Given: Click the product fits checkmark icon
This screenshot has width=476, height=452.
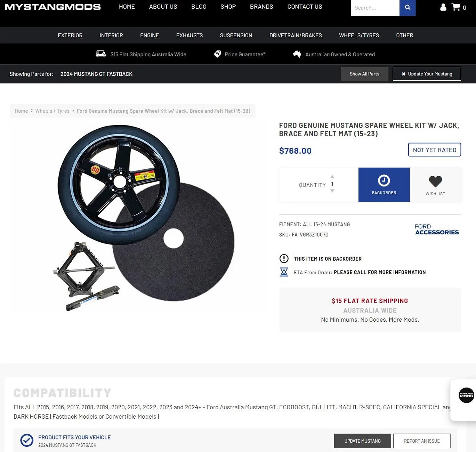Looking at the screenshot, I should click(x=27, y=440).
